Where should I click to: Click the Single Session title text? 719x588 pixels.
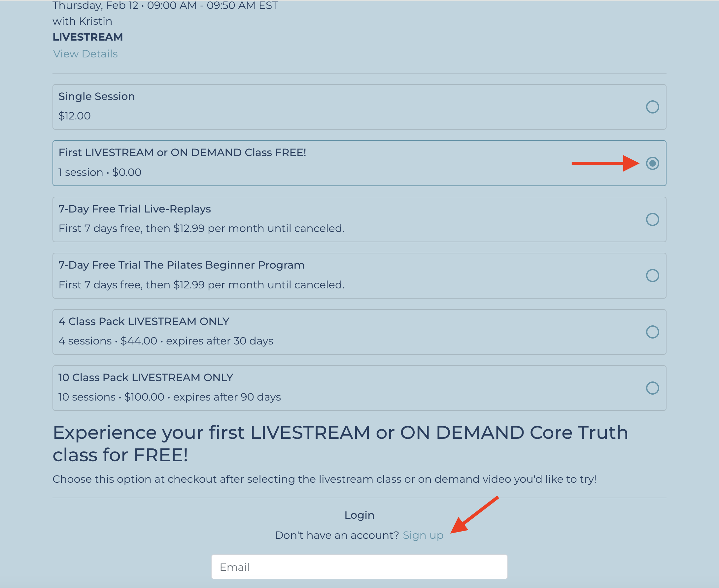tap(97, 97)
